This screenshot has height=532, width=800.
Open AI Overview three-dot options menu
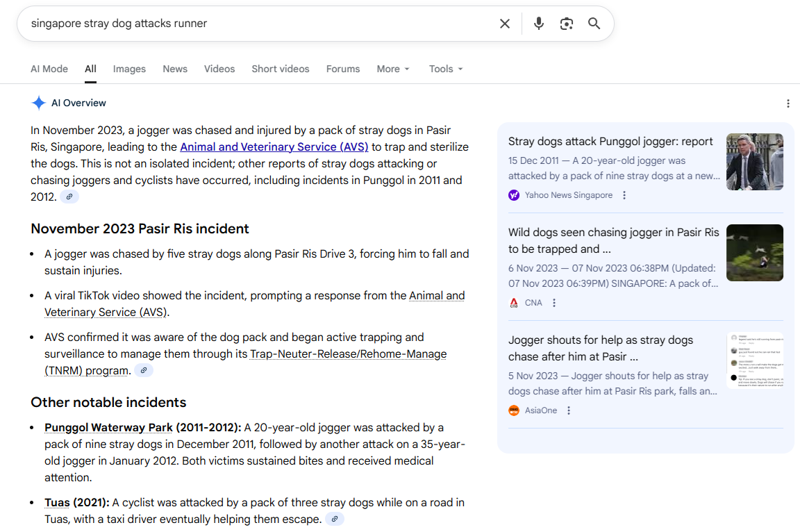tap(787, 103)
